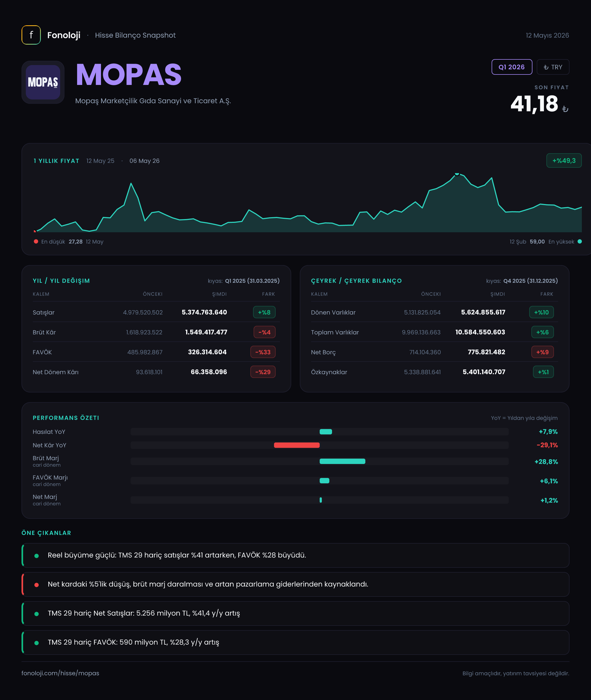Click the +%49,3 yearly change badge

point(564,160)
